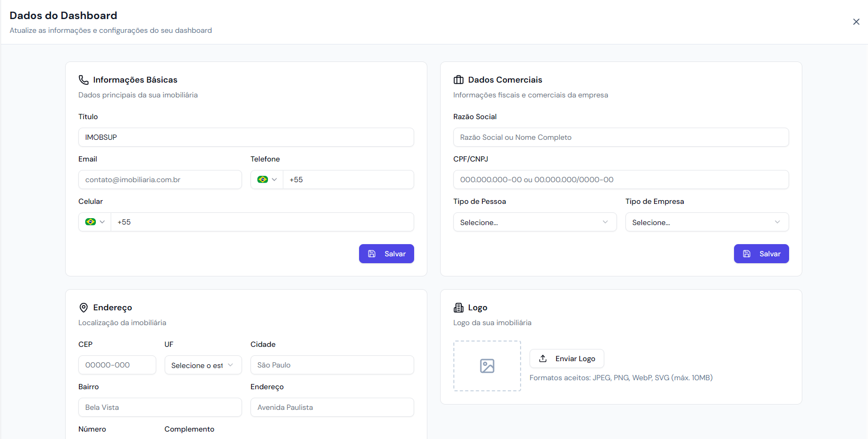Save the Dados Comerciais section

pos(761,254)
